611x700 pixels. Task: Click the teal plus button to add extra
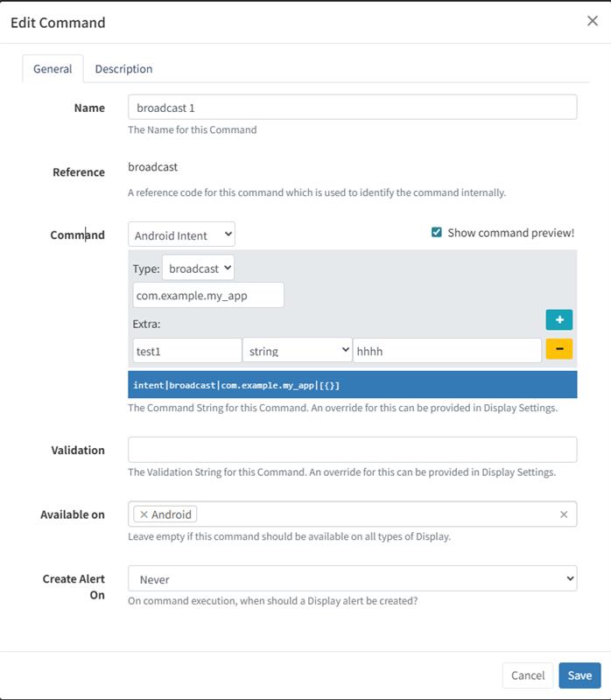(x=558, y=319)
